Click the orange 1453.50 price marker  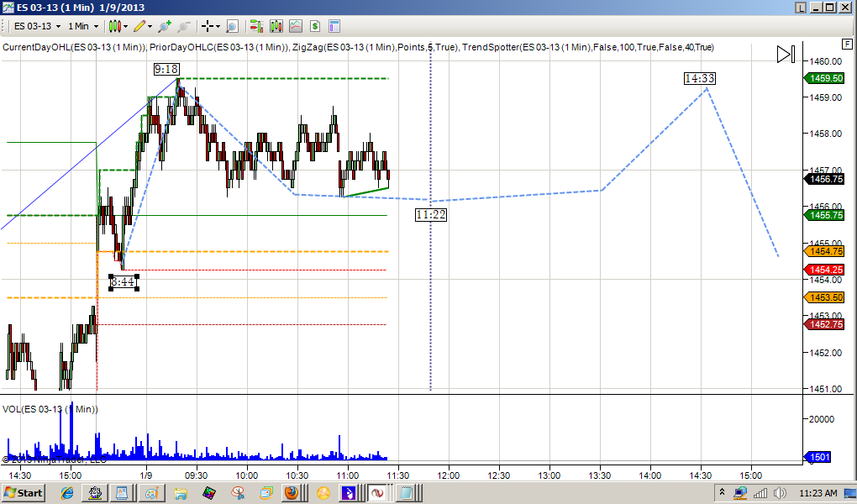pyautogui.click(x=824, y=297)
